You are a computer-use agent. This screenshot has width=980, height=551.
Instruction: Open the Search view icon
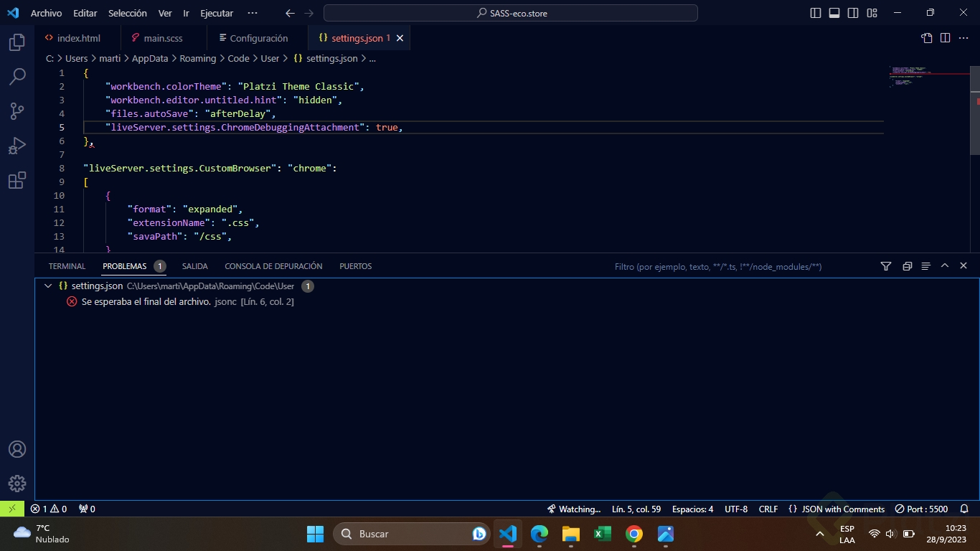17,77
